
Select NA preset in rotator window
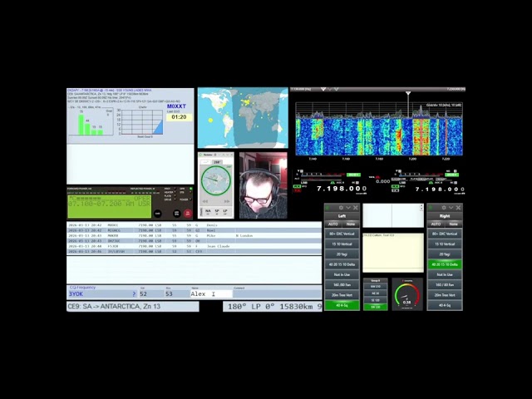pyautogui.click(x=208, y=211)
